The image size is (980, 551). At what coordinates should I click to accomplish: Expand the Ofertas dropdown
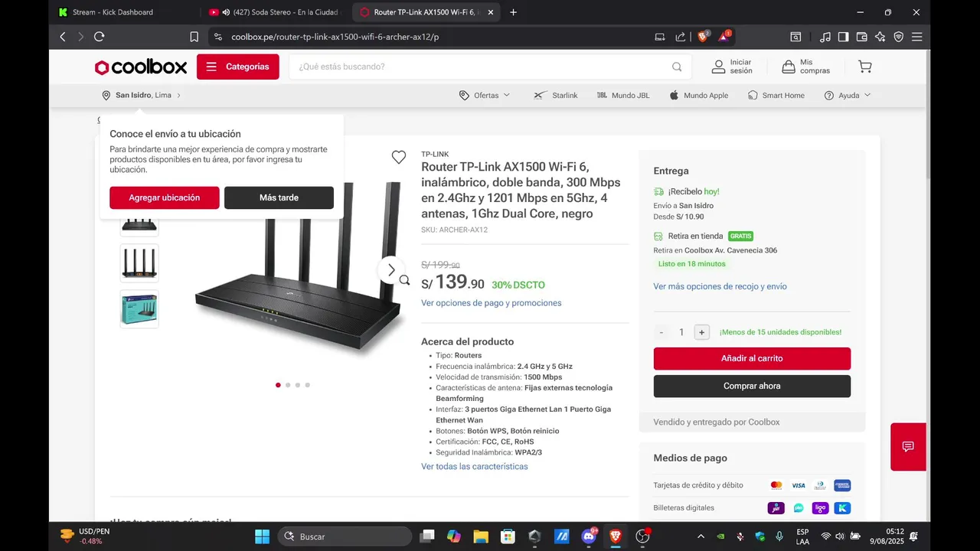[485, 96]
